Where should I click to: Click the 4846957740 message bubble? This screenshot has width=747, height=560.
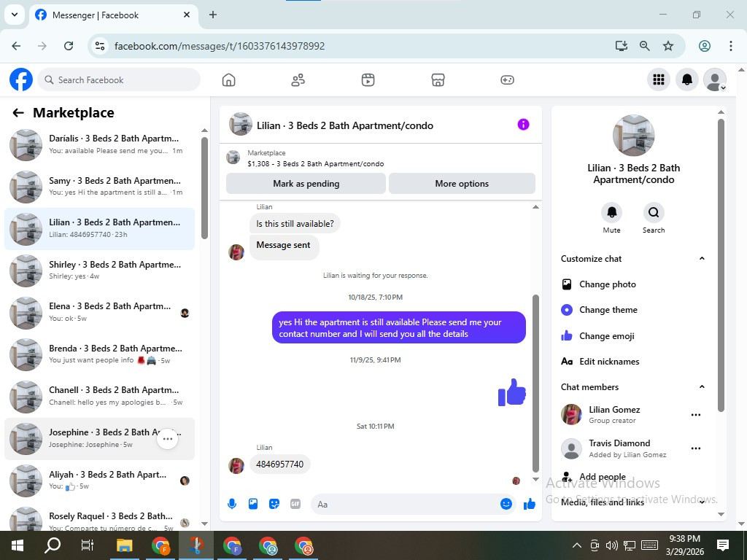click(x=279, y=464)
